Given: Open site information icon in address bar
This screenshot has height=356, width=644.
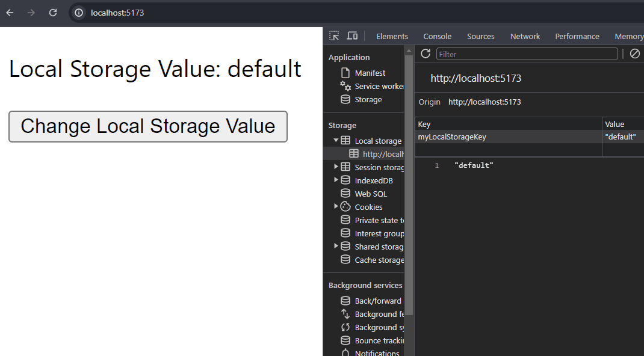Looking at the screenshot, I should tap(78, 12).
